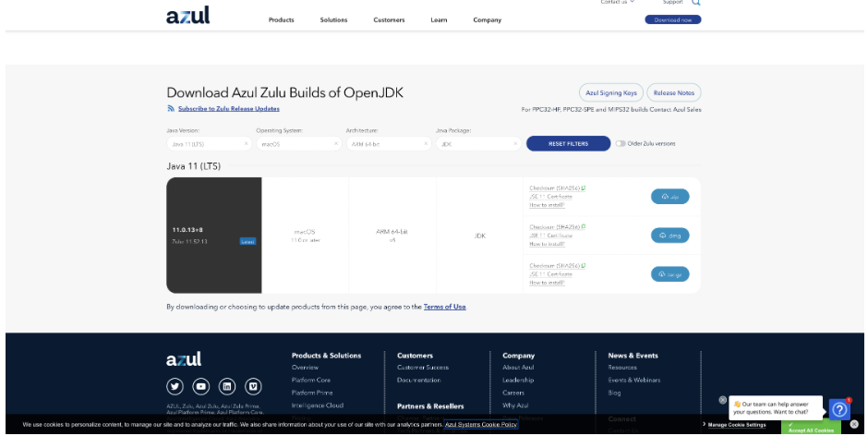This screenshot has width=868, height=436.
Task: Open Checksum link in .tar.gz row
Action: pyautogui.click(x=554, y=266)
